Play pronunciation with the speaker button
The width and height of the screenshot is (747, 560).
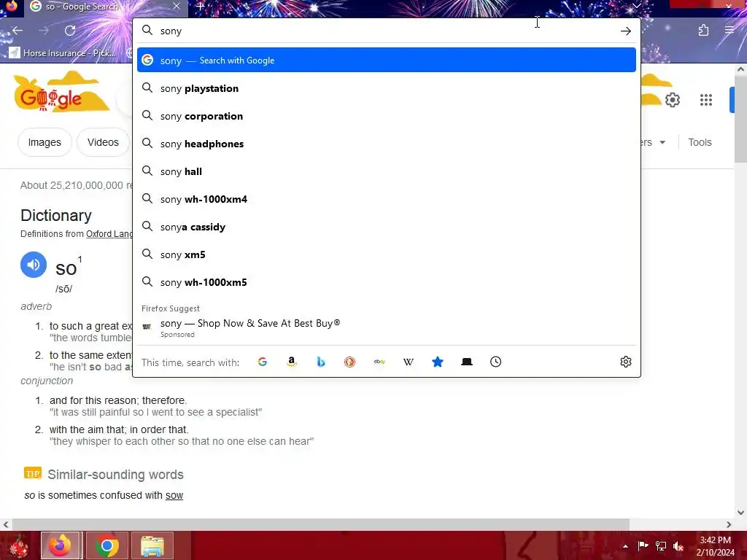[x=34, y=265]
